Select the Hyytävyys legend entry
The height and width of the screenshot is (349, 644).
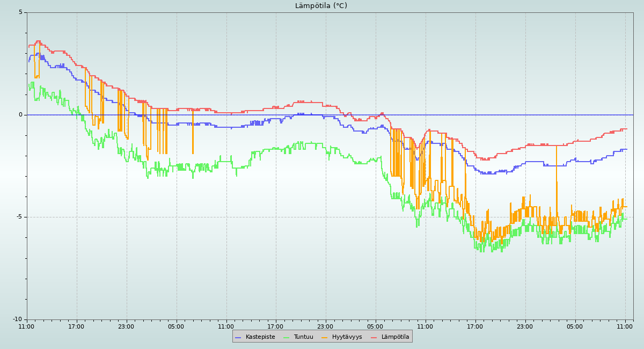click(347, 337)
